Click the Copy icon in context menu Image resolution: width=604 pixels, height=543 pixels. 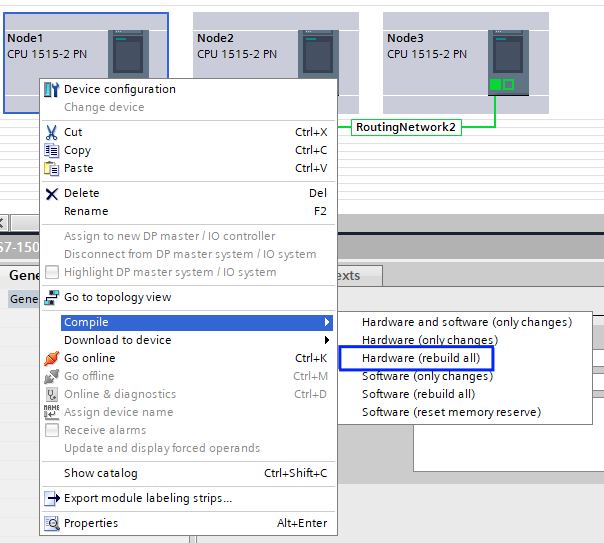coord(52,150)
